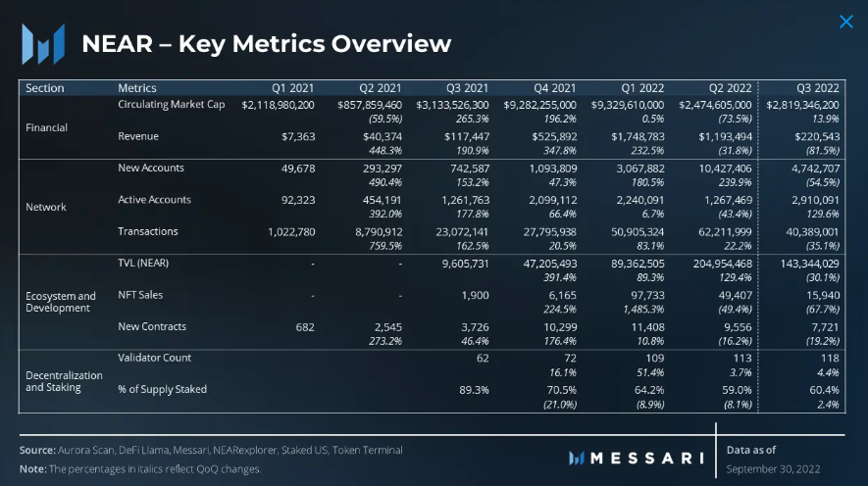Screen dimensions: 868x486
Task: Close the image overlay with X
Action: pyautogui.click(x=845, y=22)
